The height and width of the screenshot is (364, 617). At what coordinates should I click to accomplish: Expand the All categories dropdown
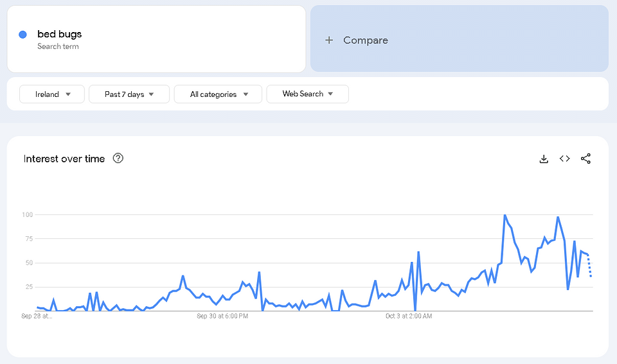[x=218, y=94]
